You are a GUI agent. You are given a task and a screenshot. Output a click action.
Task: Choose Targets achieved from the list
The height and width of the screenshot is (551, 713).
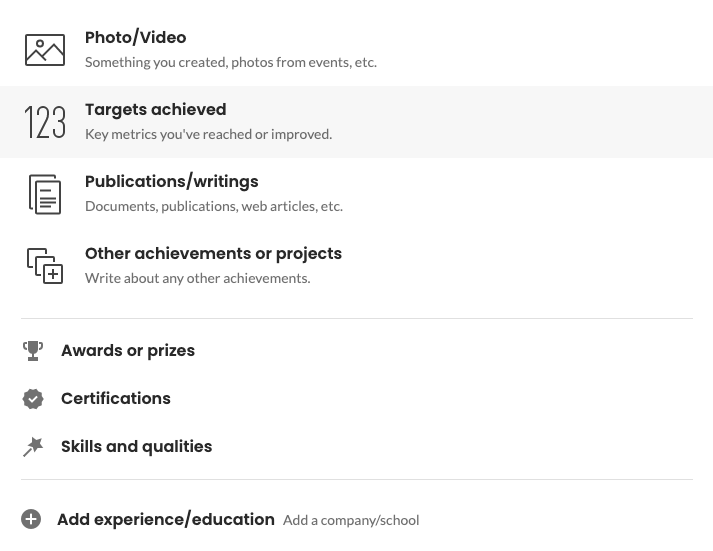[x=356, y=122]
